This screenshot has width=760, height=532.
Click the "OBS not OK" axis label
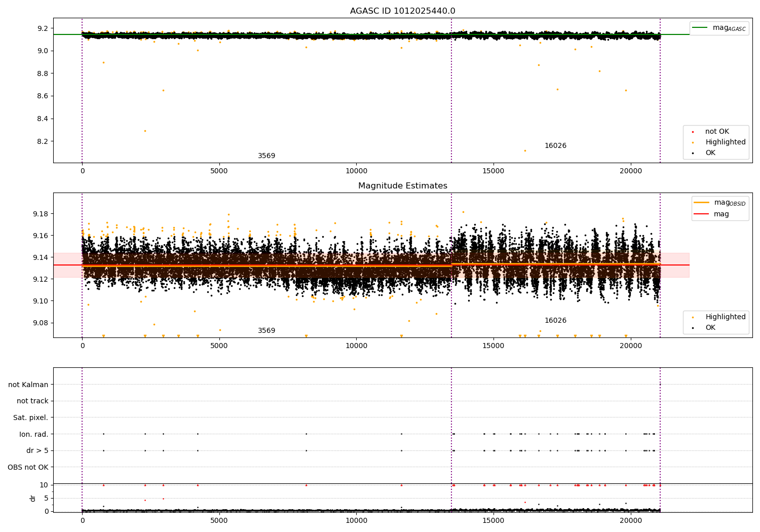point(28,467)
